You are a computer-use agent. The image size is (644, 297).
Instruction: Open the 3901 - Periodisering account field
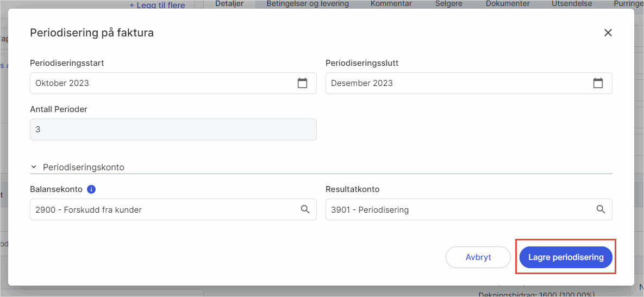457,209
